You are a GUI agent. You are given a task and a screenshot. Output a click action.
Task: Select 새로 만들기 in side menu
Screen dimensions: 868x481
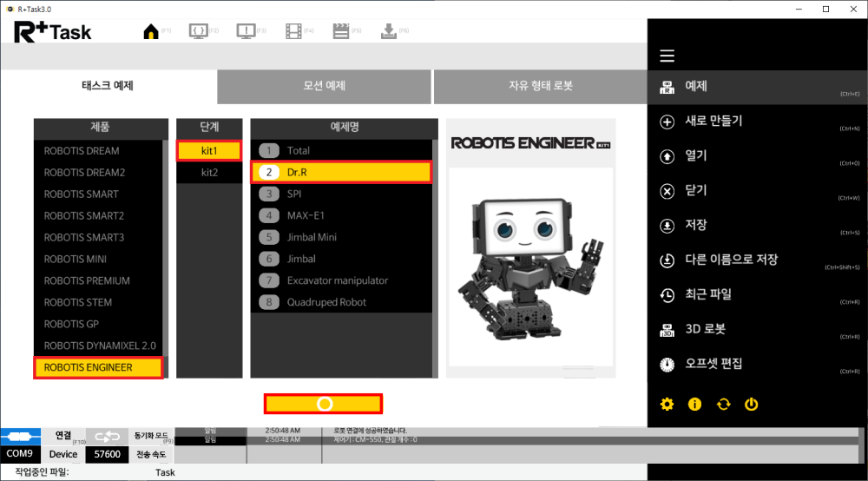tap(713, 121)
